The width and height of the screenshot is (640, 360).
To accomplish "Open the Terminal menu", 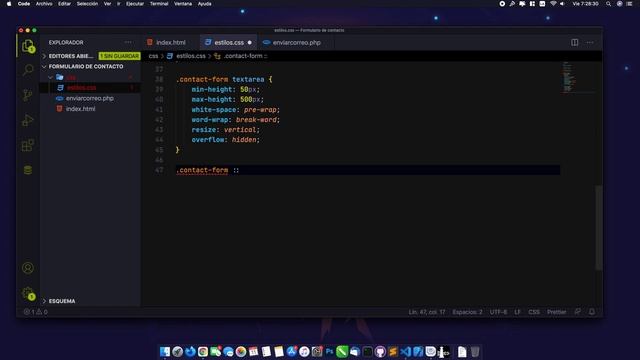I will click(159, 4).
